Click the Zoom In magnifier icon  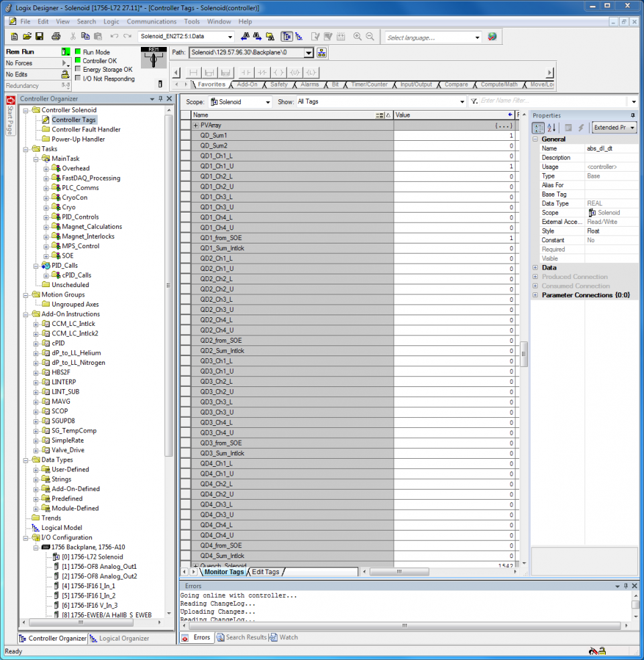tap(358, 36)
